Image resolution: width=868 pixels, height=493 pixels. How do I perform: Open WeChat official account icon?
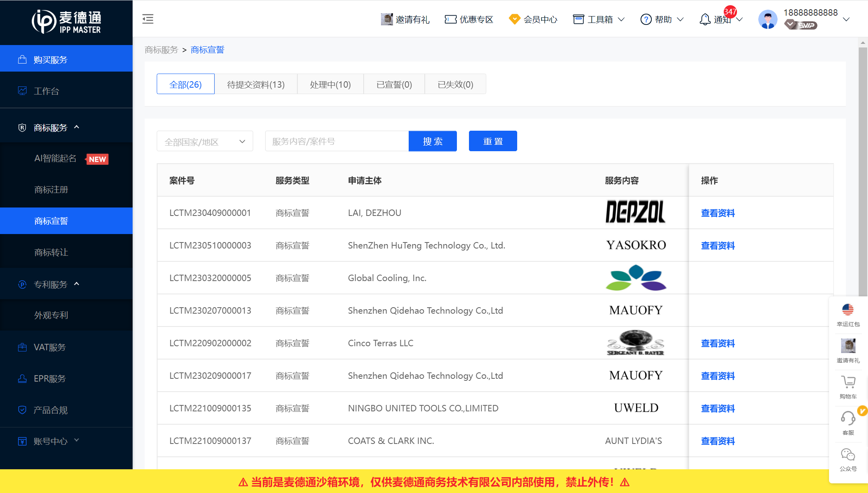(848, 454)
